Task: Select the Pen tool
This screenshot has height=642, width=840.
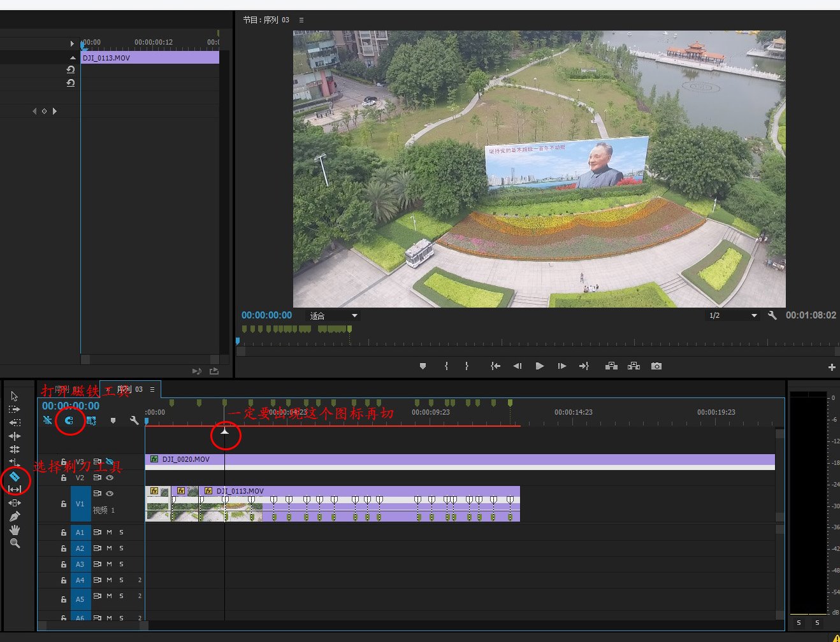Action: pyautogui.click(x=15, y=517)
